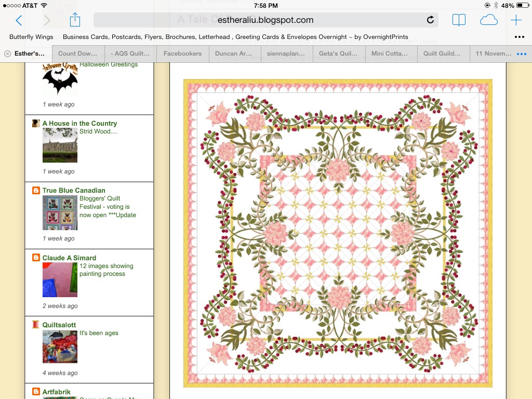Switch to the Facebookers tab
Viewport: 532px width, 399px height.
(x=182, y=54)
